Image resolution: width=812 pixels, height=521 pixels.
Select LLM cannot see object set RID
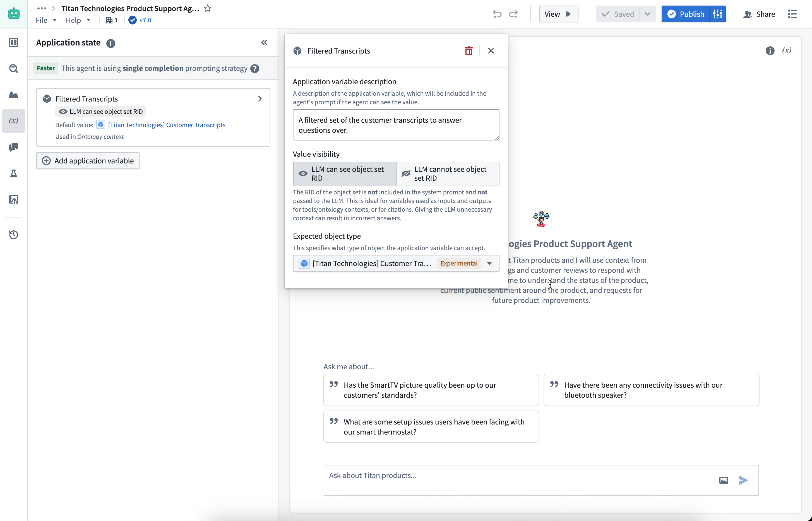point(448,173)
